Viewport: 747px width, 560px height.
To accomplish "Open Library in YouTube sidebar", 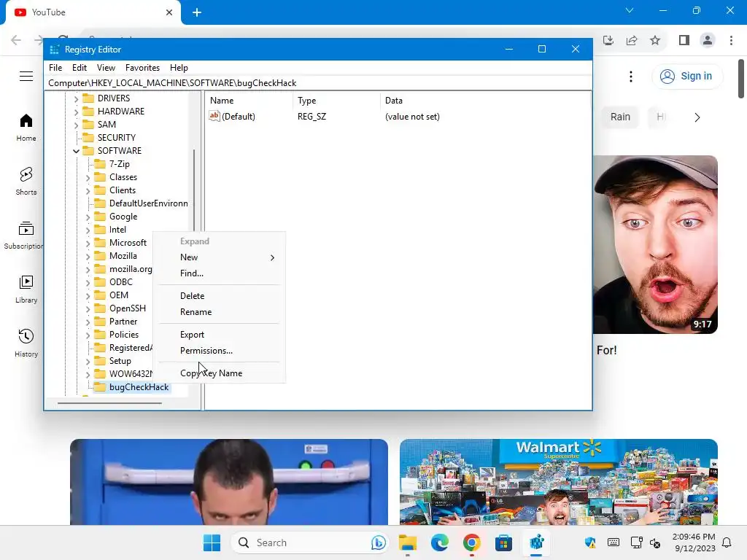I will pyautogui.click(x=26, y=289).
